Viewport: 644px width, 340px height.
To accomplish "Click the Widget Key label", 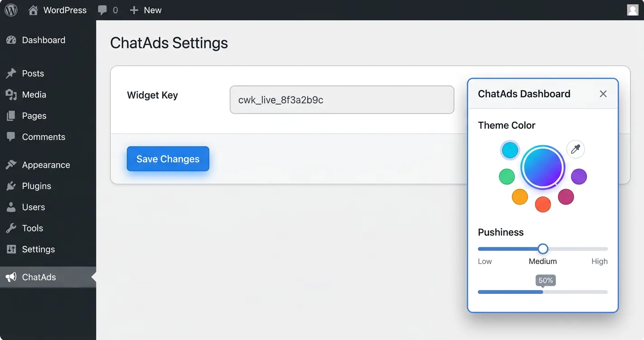I will click(152, 95).
